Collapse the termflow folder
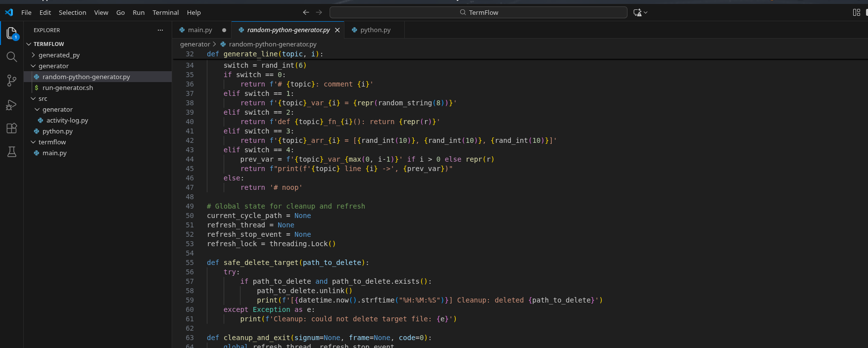The image size is (868, 348). [x=52, y=142]
